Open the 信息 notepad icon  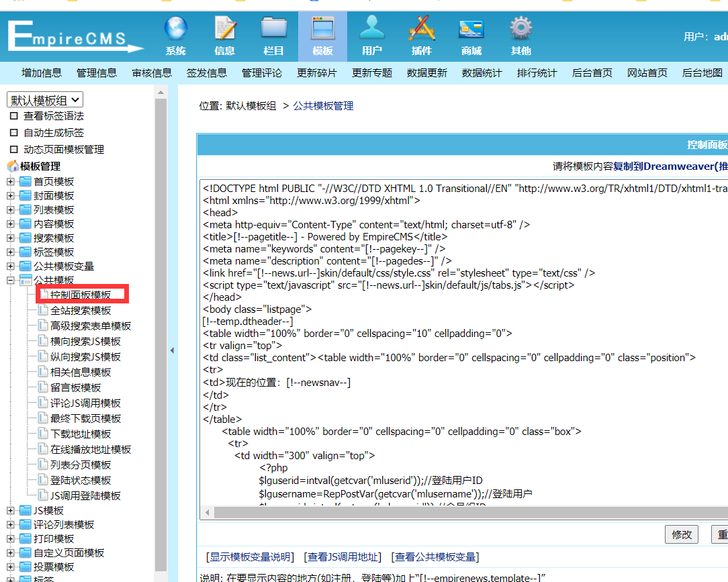click(225, 28)
